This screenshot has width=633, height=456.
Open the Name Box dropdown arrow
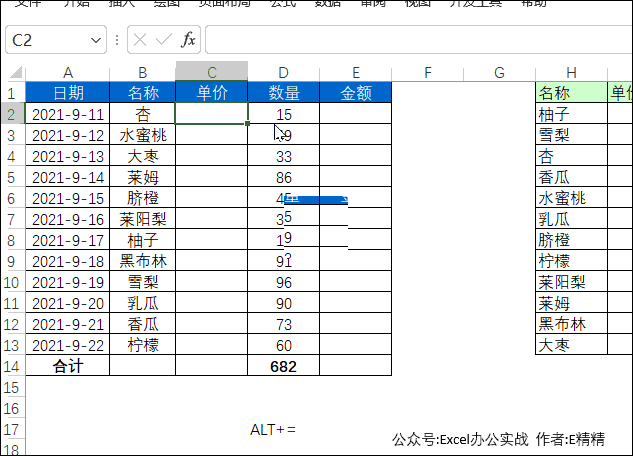coord(96,40)
